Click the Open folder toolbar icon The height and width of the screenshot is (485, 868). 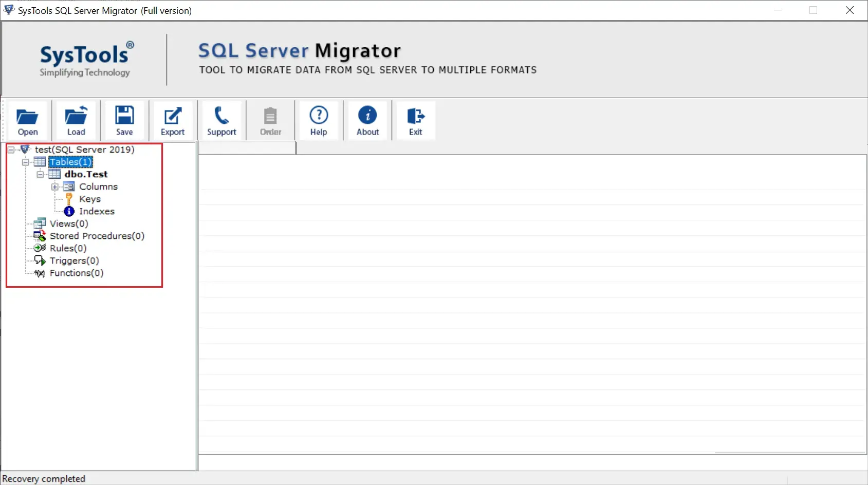click(x=27, y=116)
